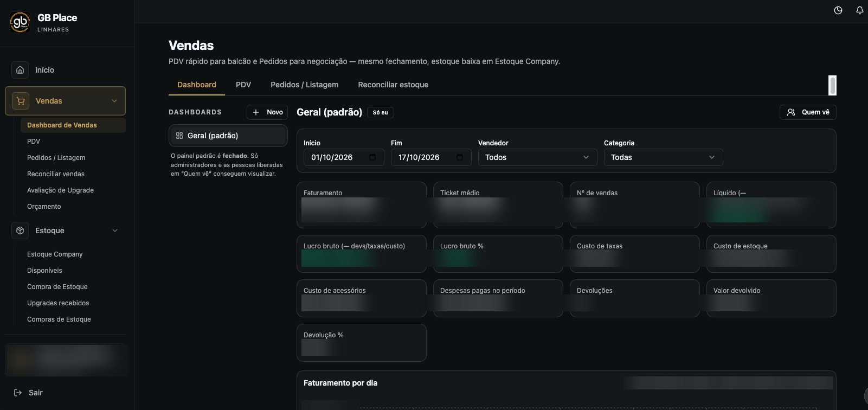Open the Vendedor dropdown
The image size is (868, 410).
pos(537,157)
